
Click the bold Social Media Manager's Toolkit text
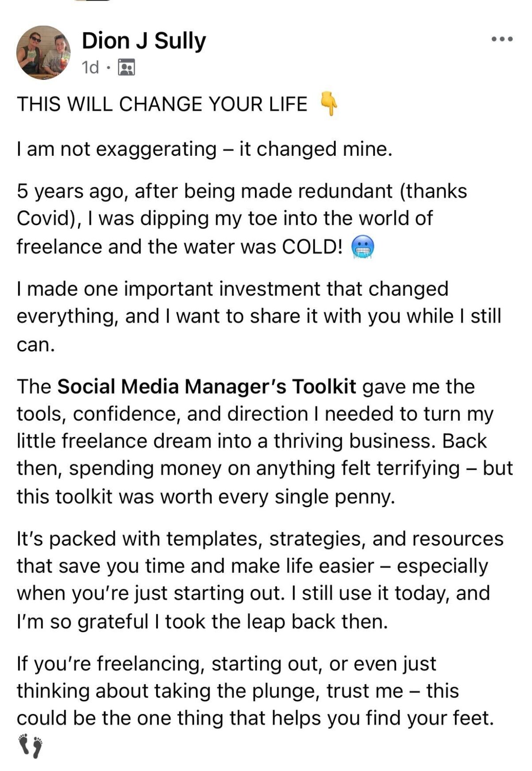207,386
